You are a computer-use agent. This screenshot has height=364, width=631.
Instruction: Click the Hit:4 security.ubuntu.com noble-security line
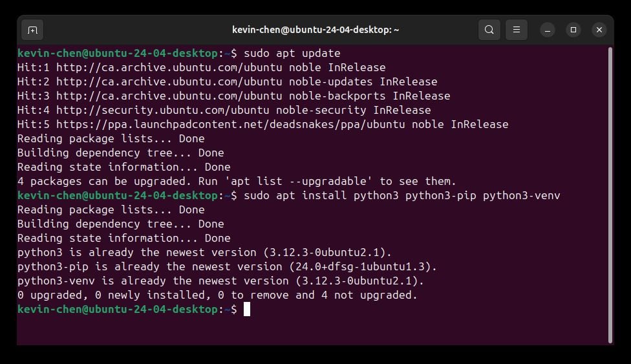tap(224, 110)
